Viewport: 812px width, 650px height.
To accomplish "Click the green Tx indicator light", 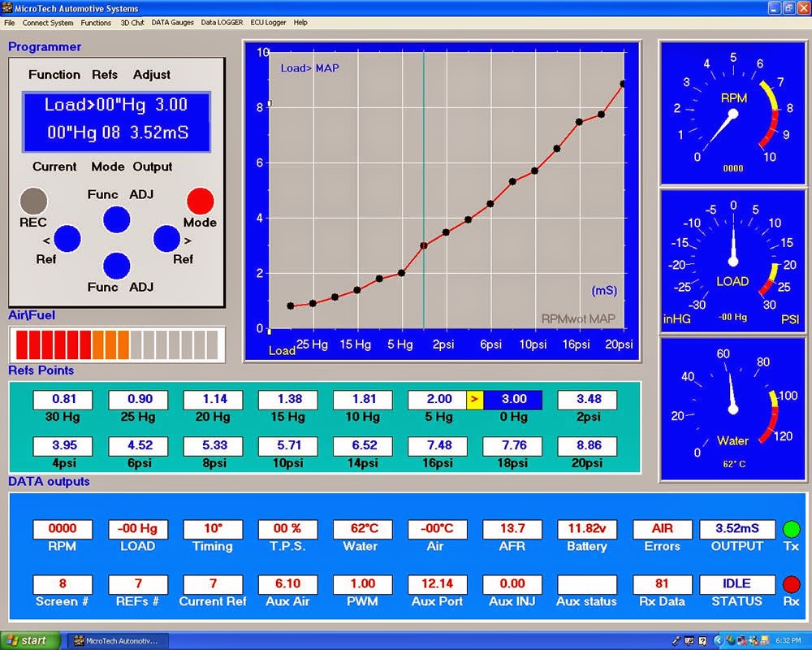I will pos(791,529).
